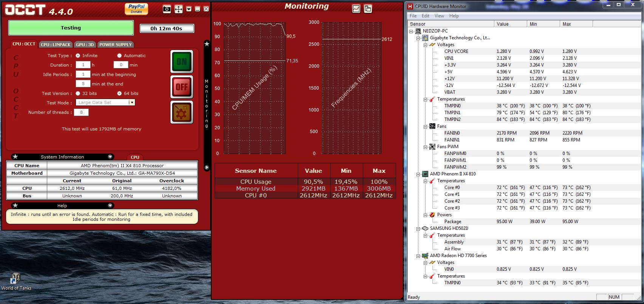Viewport: 644px width, 304px height.
Task: Click the AMD Phenom II X4 810 chip icon
Action: tap(425, 174)
